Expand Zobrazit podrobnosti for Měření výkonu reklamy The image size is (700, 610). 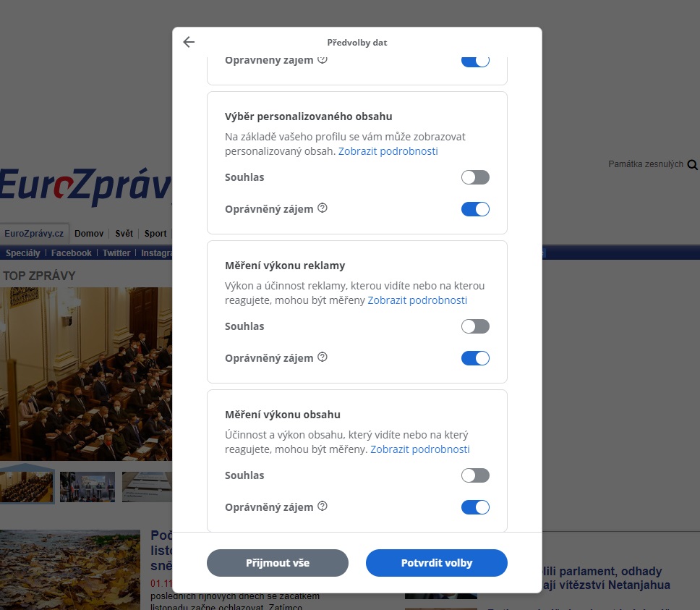[417, 300]
